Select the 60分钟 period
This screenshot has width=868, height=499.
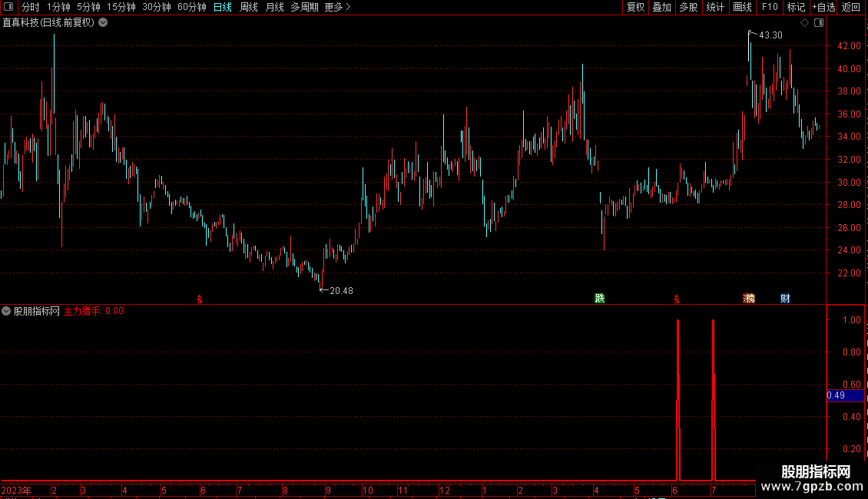[192, 7]
